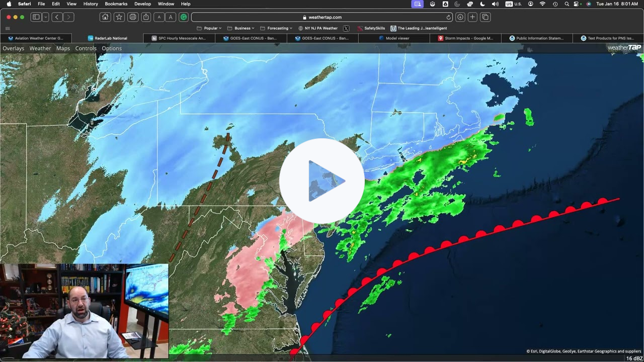Click the new tab plus icon
This screenshot has width=644, height=362.
472,17
